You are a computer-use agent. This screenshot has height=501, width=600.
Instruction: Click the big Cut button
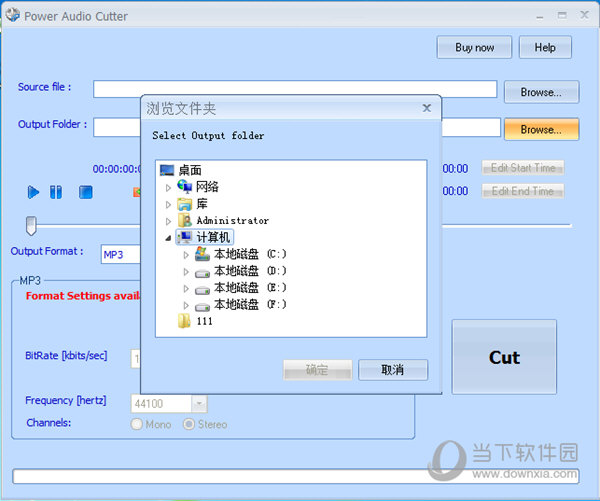pos(504,357)
